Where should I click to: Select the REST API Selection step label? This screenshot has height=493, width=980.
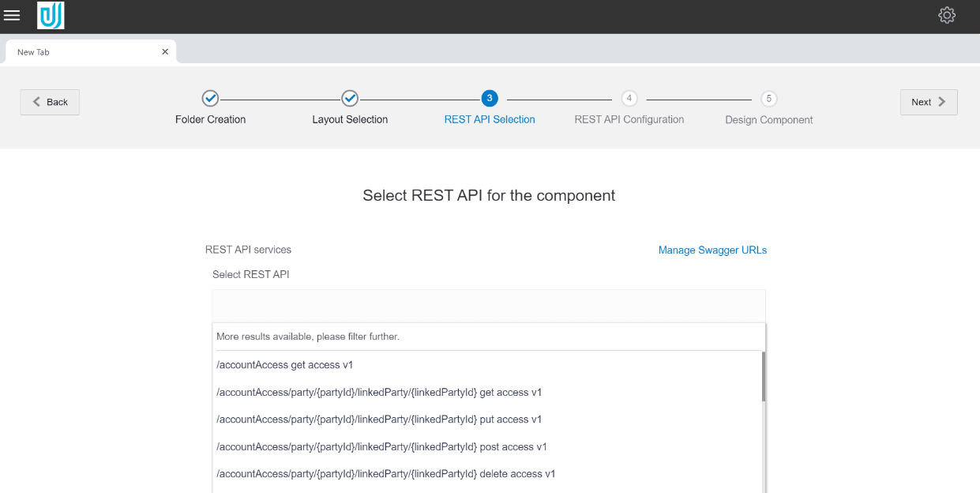coord(490,120)
